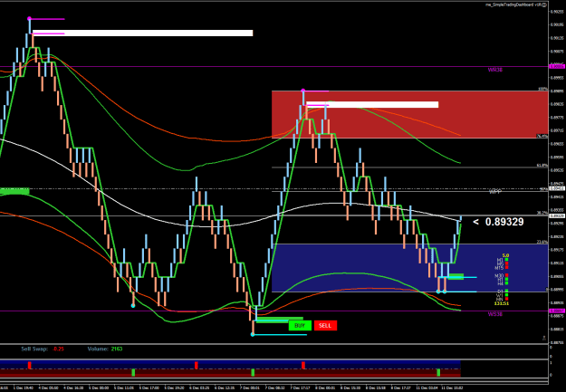Image resolution: width=566 pixels, height=392 pixels.
Task: Click the magenta WS38 price tag on axis
Action: (557, 311)
